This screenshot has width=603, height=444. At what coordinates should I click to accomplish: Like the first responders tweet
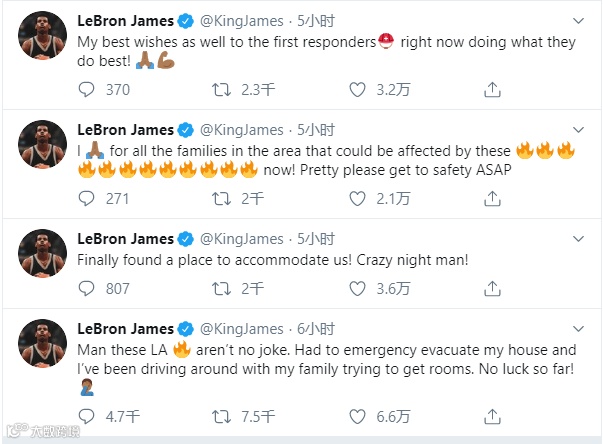(357, 90)
